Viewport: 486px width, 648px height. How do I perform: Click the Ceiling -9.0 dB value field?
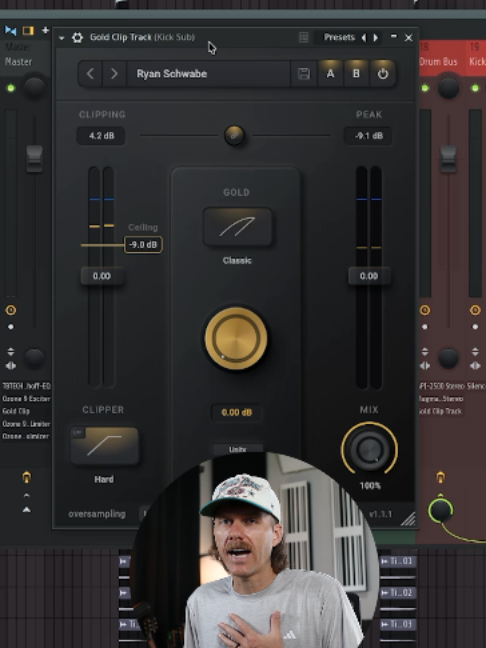(x=143, y=245)
